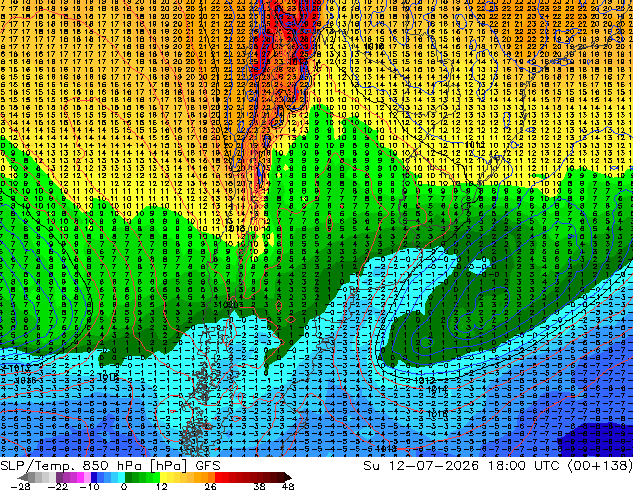Click the '38' legend label
This screenshot has width=634, height=490.
260,486
